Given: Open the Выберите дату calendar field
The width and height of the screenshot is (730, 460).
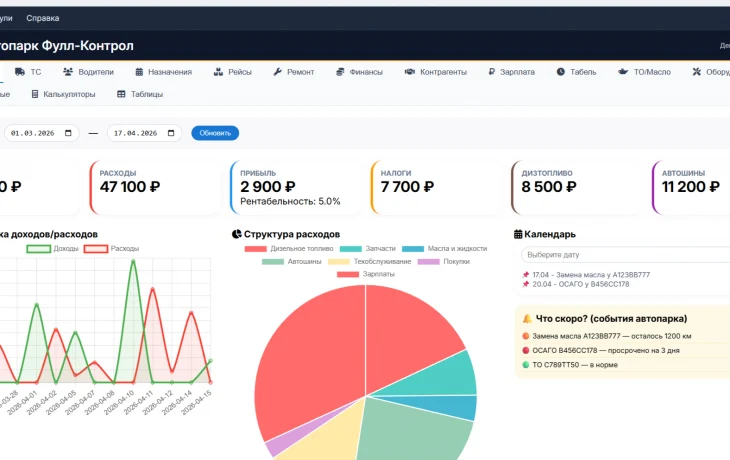Looking at the screenshot, I should click(x=625, y=255).
